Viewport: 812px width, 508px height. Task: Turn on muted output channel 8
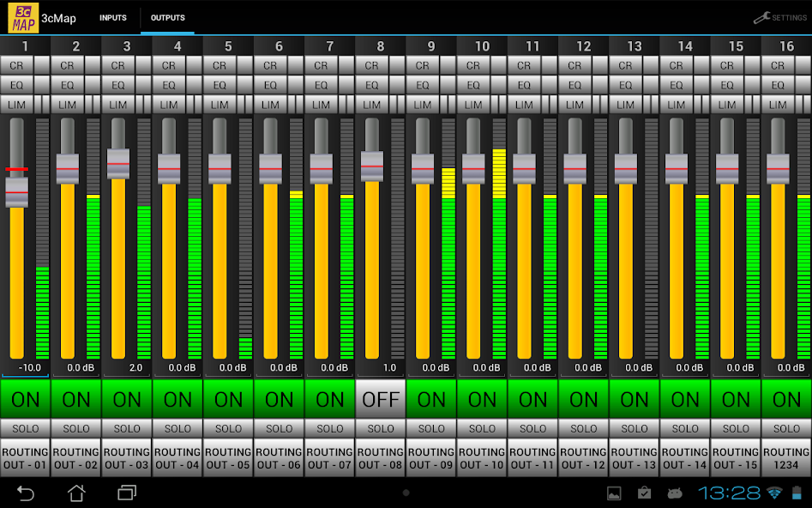coord(381,399)
